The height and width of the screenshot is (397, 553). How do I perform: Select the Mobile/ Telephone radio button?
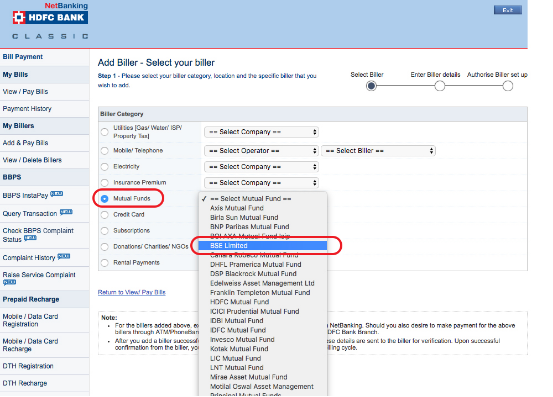coord(104,151)
